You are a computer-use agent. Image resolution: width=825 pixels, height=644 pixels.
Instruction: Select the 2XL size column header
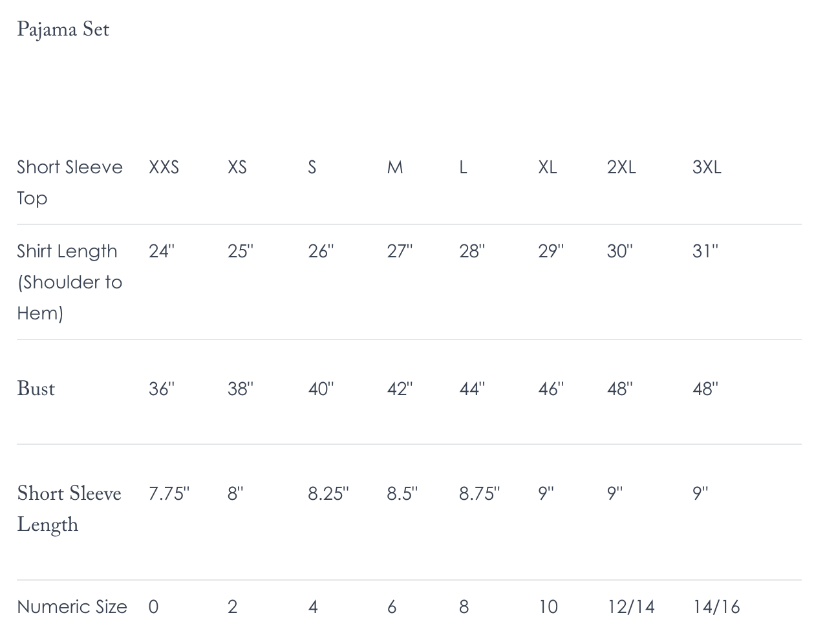(621, 167)
